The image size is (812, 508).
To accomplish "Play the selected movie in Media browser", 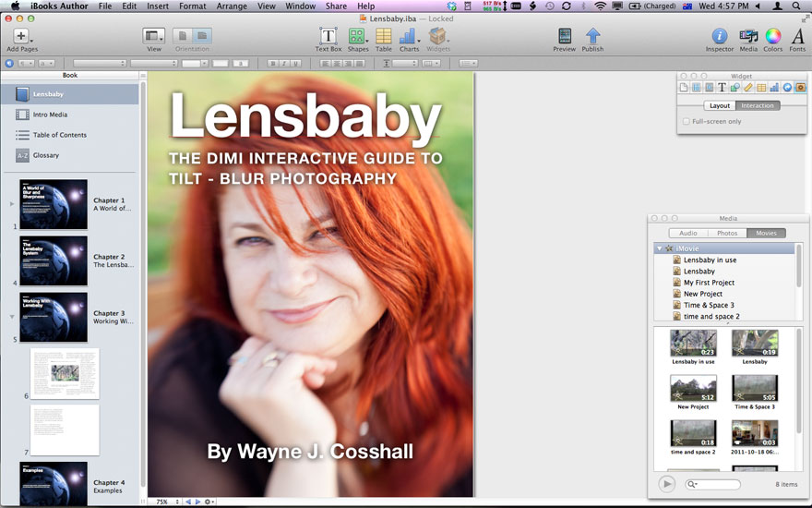I will coord(667,484).
